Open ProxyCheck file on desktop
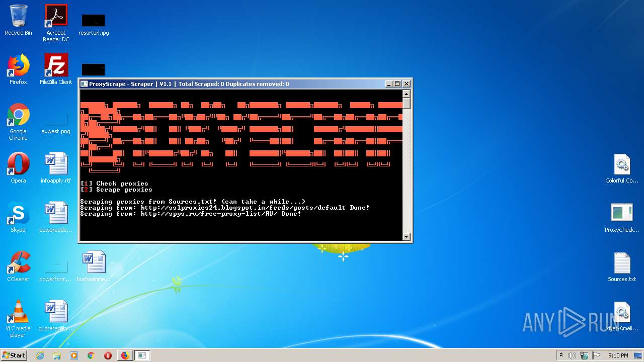The image size is (644, 362). 622,218
